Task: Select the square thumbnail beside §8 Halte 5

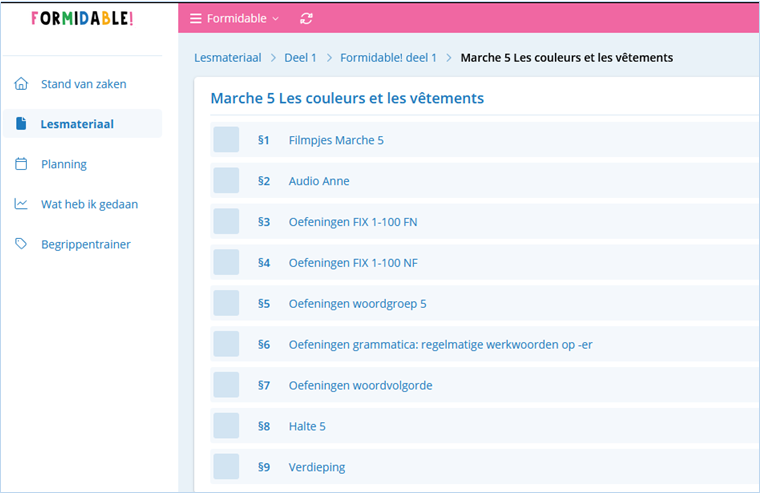Action: pos(226,426)
